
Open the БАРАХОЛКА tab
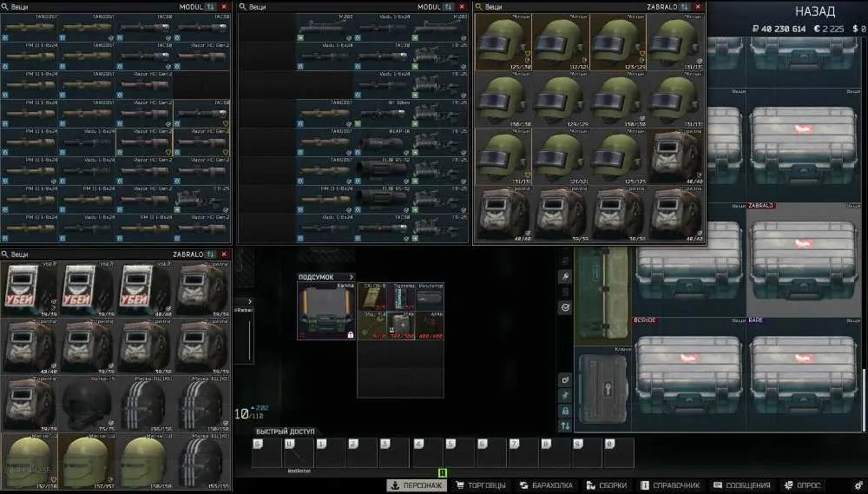click(x=546, y=485)
